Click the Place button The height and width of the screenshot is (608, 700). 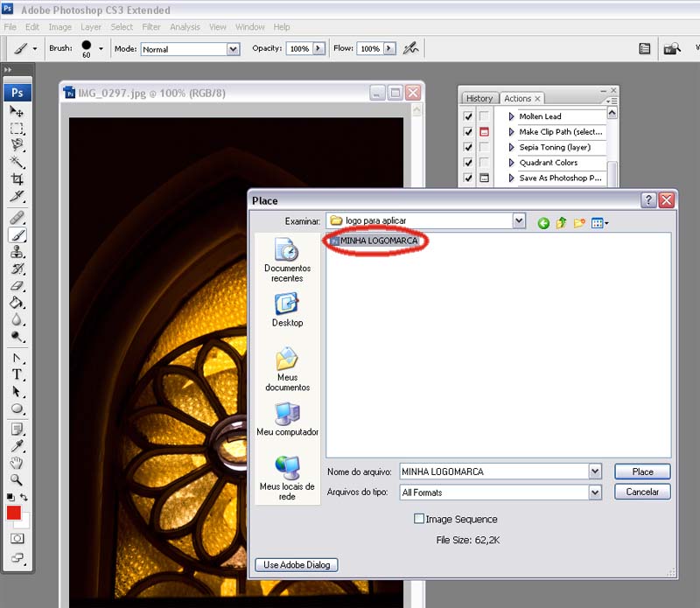coord(642,472)
